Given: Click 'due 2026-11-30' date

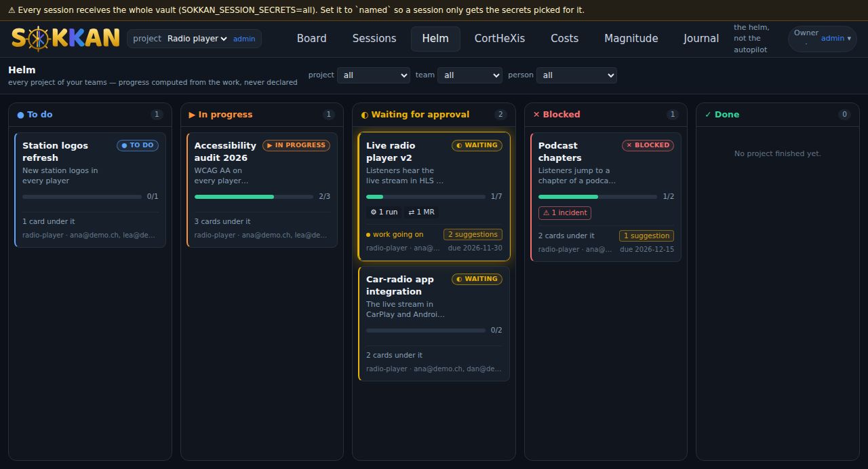Looking at the screenshot, I should pyautogui.click(x=475, y=248).
